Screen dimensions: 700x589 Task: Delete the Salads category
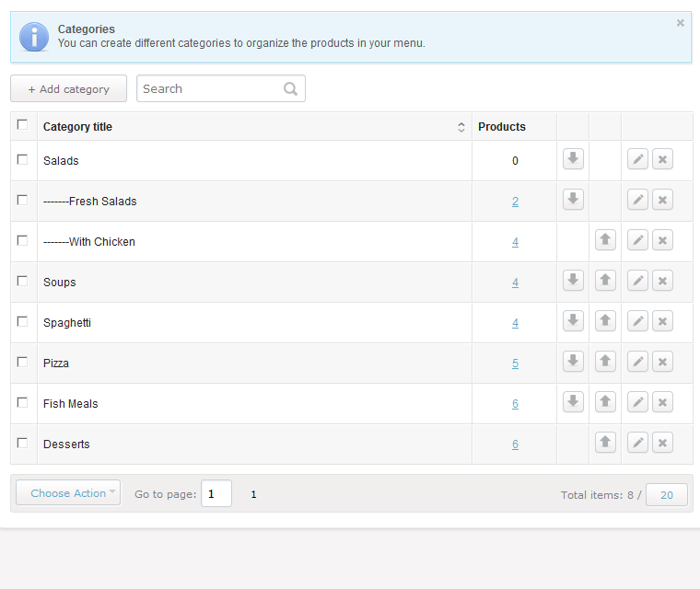tap(662, 159)
